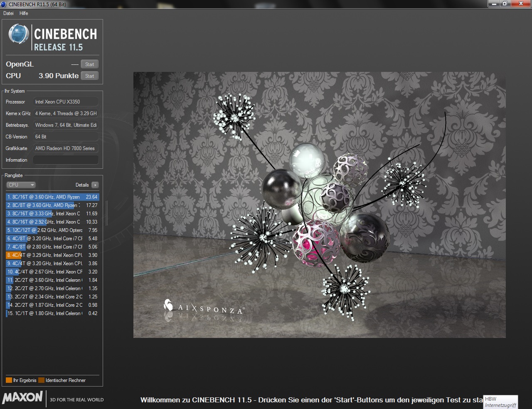
Task: Select highlighted row 8 Xeon 3.90
Action: (52, 255)
